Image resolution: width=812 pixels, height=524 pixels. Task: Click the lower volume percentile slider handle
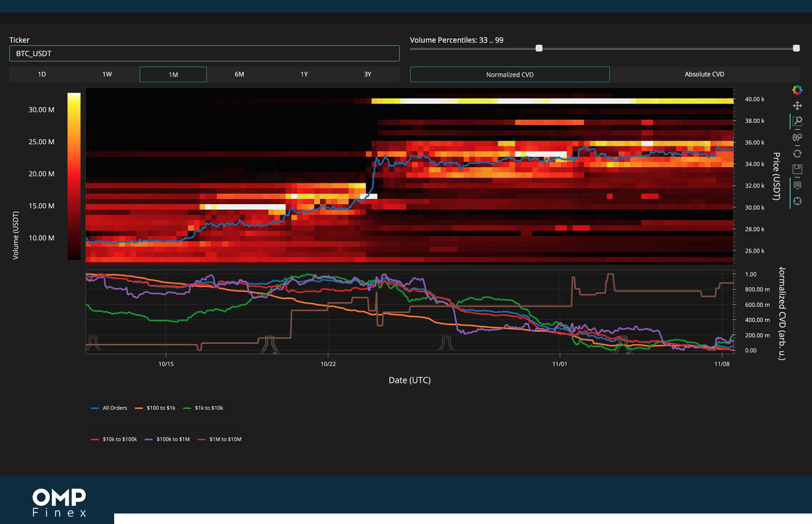pyautogui.click(x=539, y=48)
